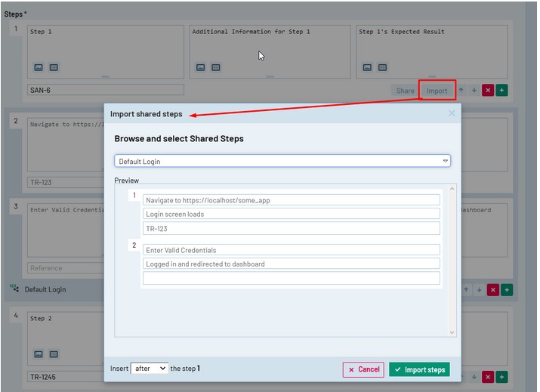Move step 1 up with arrow icon
This screenshot has height=392, width=540.
461,90
